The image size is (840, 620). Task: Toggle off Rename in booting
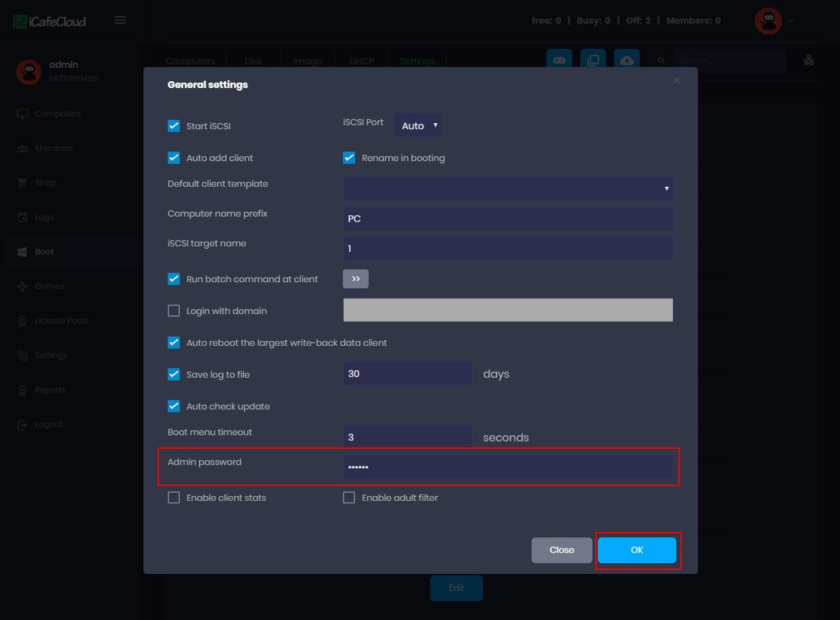pyautogui.click(x=349, y=157)
